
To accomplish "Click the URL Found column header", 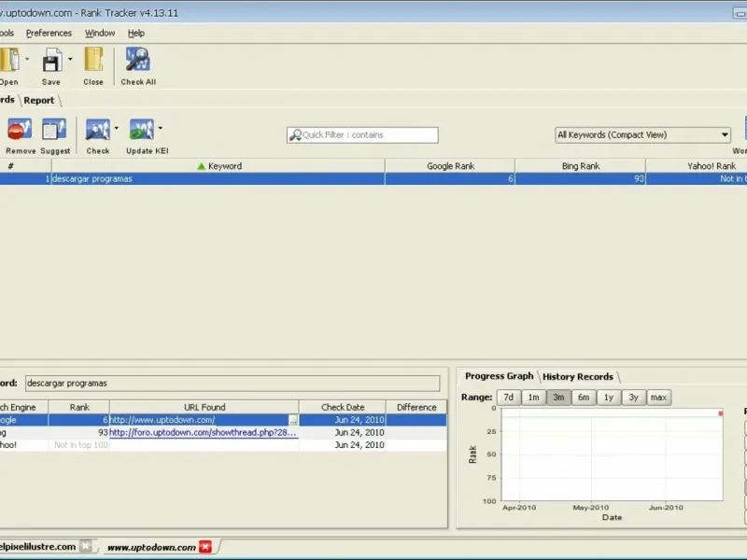I will 204,407.
